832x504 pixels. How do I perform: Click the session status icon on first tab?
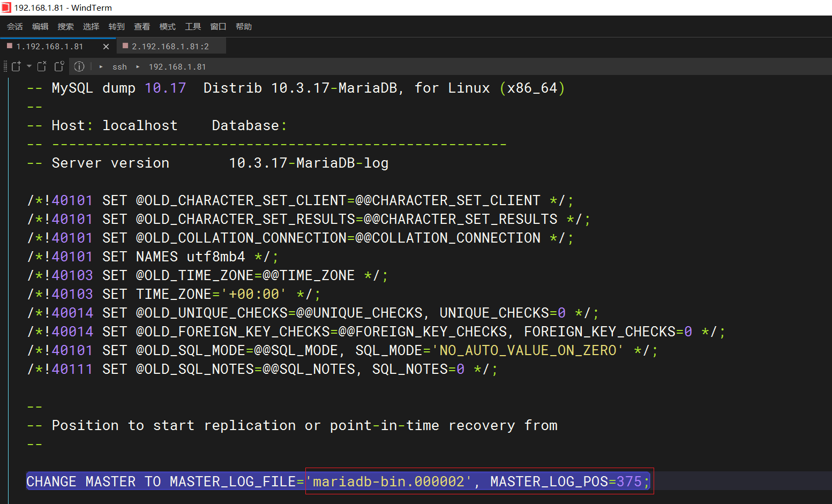pyautogui.click(x=9, y=46)
